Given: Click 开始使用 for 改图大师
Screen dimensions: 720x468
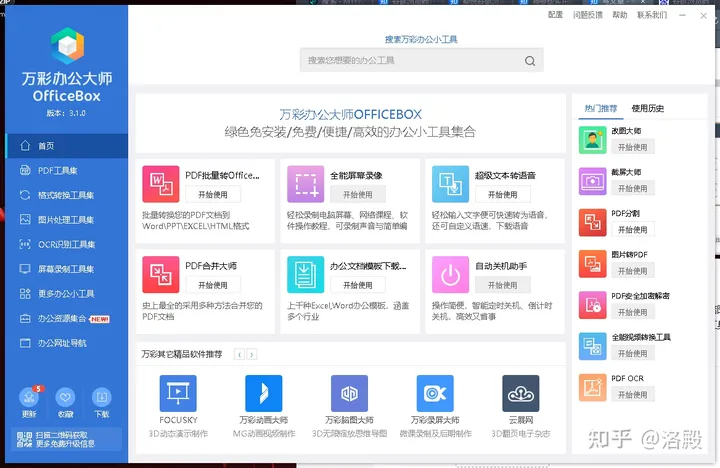Looking at the screenshot, I should click(x=633, y=147).
